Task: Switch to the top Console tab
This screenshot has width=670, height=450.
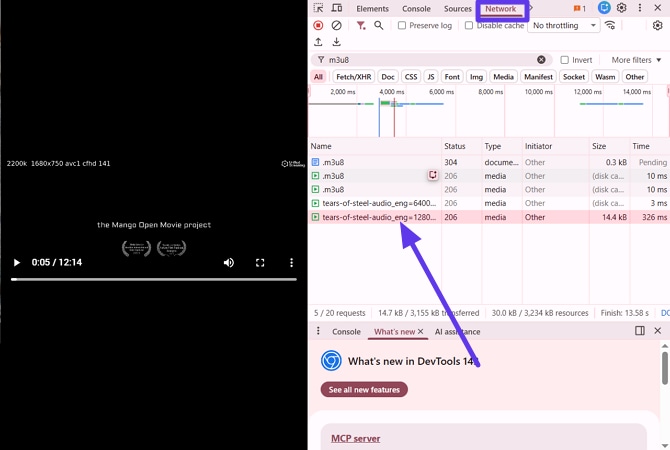Action: [416, 9]
